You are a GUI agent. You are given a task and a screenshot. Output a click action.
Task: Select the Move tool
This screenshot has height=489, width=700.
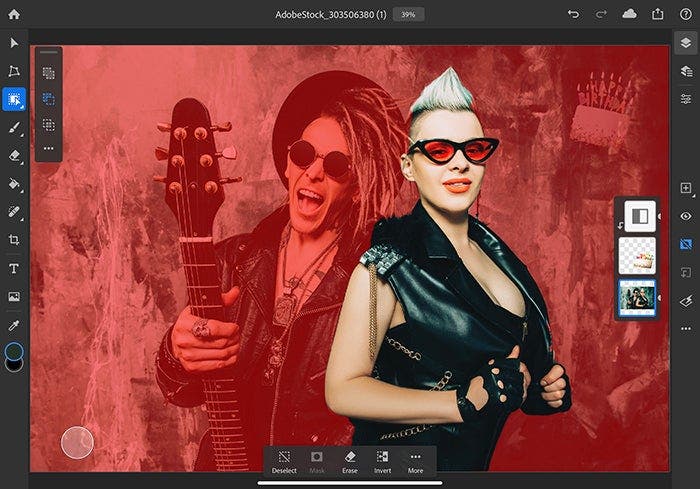click(14, 43)
